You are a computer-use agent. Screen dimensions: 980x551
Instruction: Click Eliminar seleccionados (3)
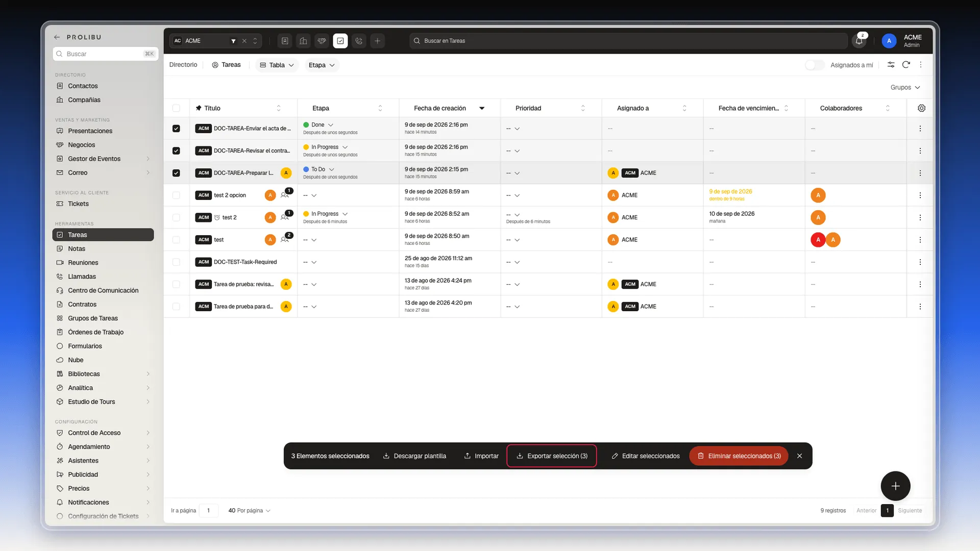pos(739,456)
